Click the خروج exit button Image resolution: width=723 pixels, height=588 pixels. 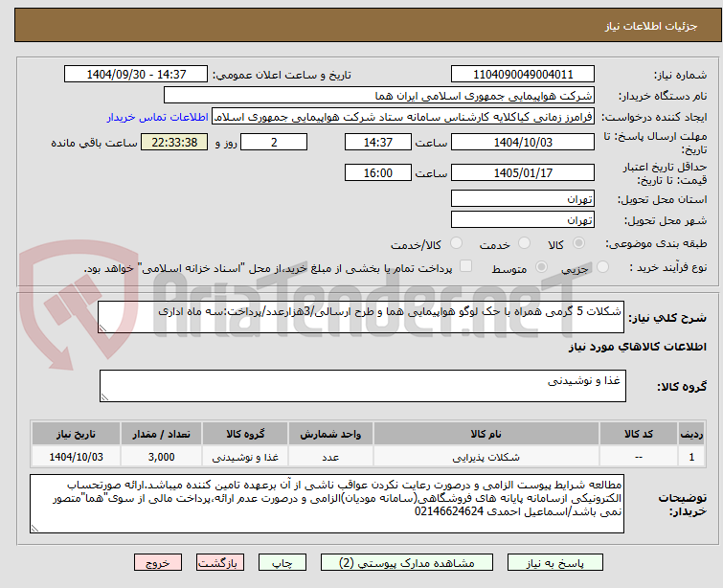(x=158, y=563)
